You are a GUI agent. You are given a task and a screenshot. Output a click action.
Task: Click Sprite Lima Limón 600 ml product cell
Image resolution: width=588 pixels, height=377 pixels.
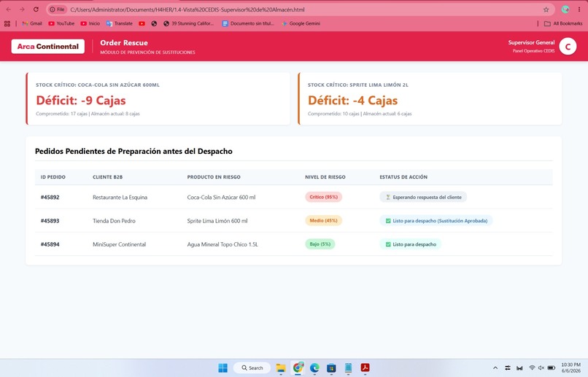(x=217, y=221)
